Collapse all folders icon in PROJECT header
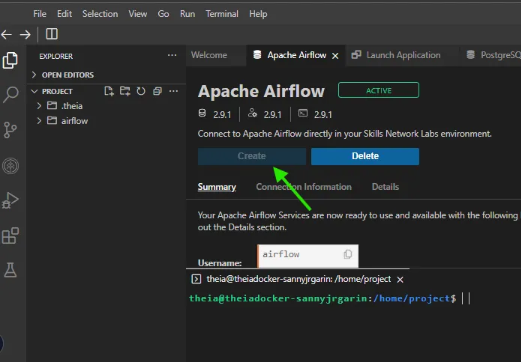Image resolution: width=521 pixels, height=362 pixels. coord(157,91)
